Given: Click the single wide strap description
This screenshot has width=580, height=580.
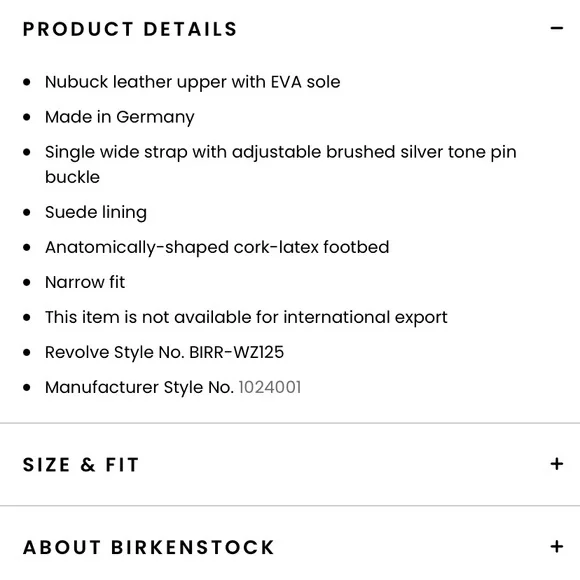Looking at the screenshot, I should coord(280,164).
